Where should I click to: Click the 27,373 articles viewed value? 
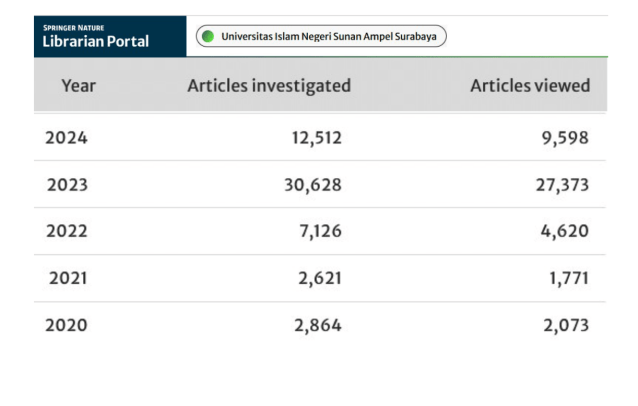(x=562, y=185)
